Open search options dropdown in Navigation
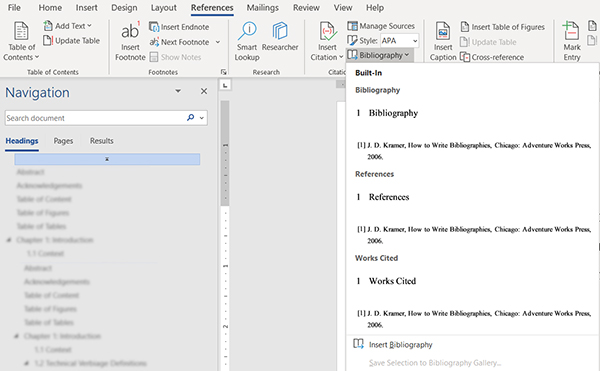 [x=202, y=118]
